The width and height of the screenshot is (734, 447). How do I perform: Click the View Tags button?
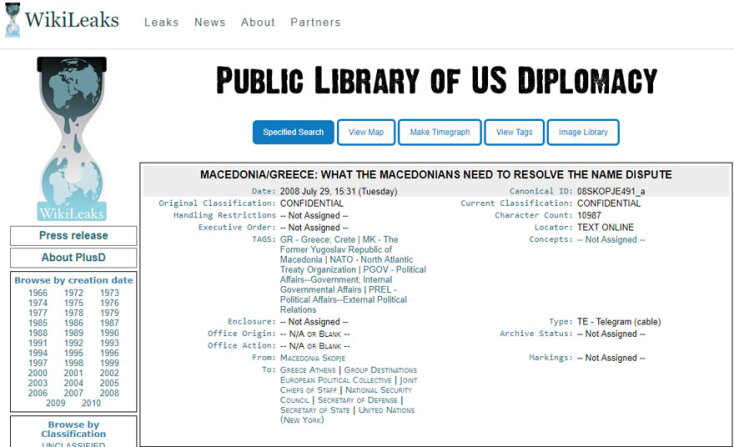tap(514, 132)
